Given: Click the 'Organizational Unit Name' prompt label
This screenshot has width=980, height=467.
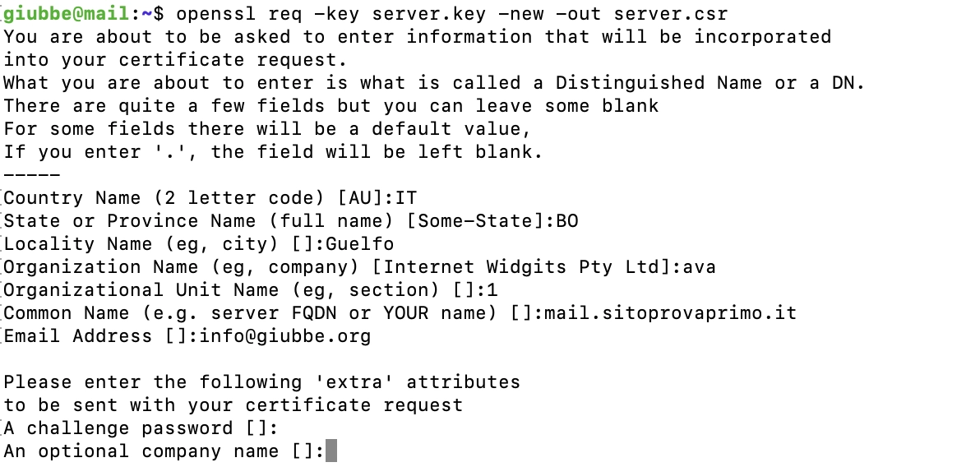Looking at the screenshot, I should tap(141, 289).
